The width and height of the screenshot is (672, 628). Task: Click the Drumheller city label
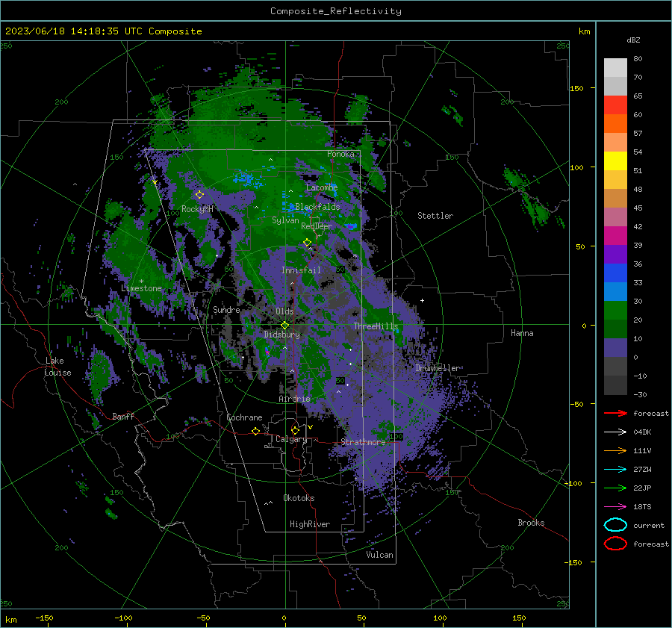tap(438, 368)
